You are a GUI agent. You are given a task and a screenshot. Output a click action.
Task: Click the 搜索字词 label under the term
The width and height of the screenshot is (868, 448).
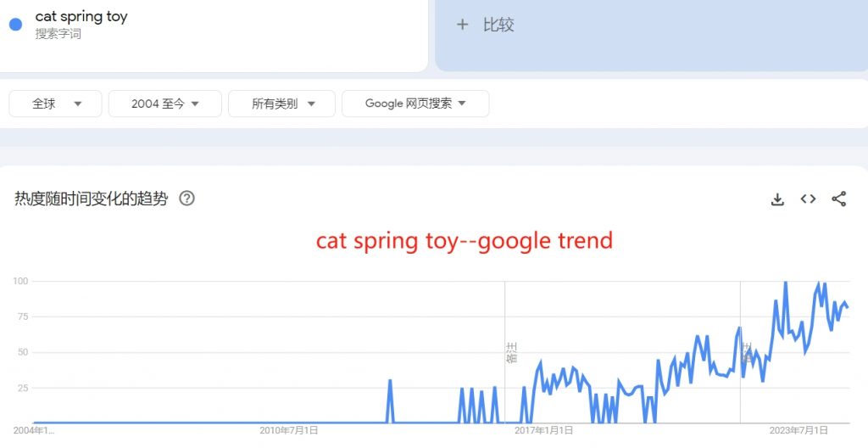tap(58, 34)
